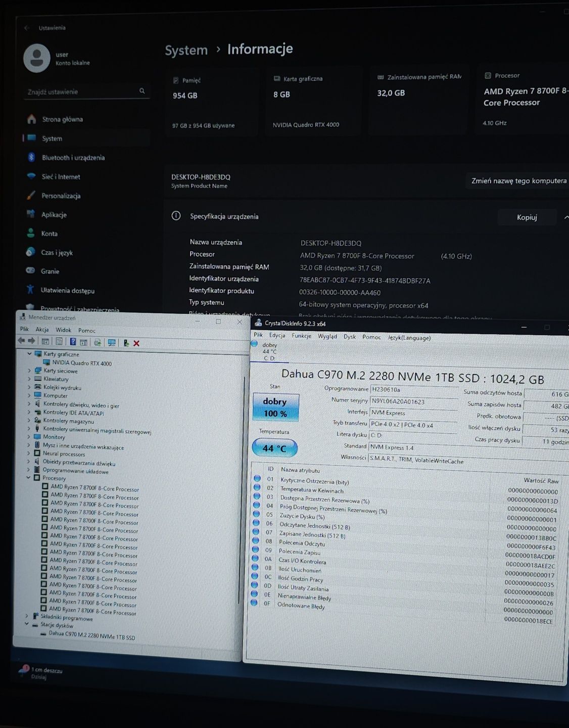Open Konta settings
569x728 pixels.
point(49,234)
